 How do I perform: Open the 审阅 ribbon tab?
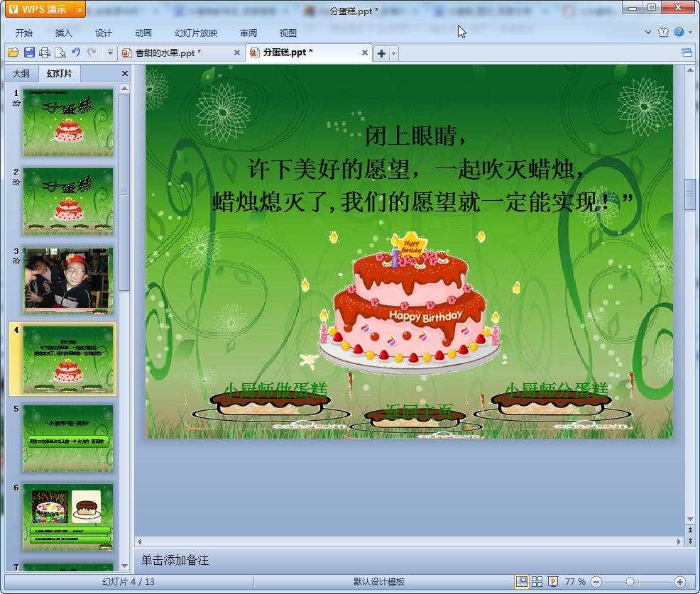(x=248, y=33)
